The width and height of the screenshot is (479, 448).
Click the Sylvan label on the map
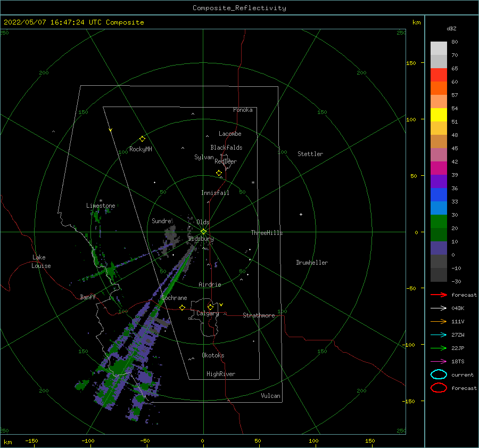point(204,157)
